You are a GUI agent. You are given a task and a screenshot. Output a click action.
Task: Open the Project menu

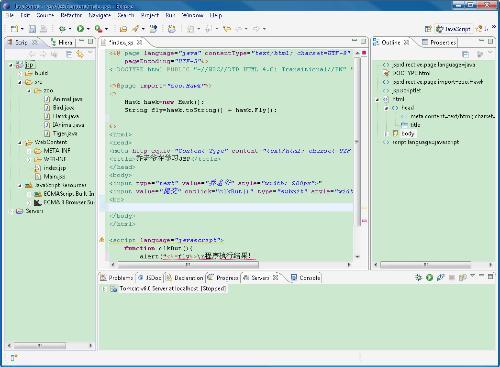coord(150,15)
